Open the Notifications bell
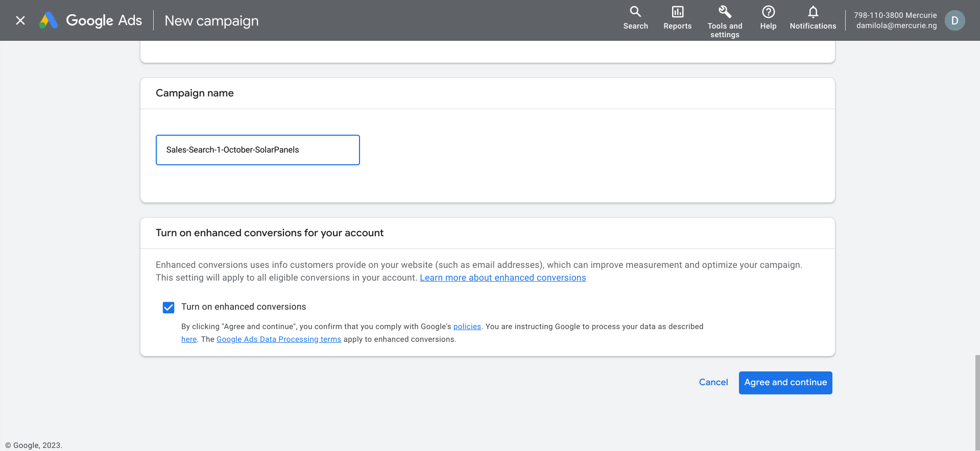The image size is (980, 451). pyautogui.click(x=813, y=12)
